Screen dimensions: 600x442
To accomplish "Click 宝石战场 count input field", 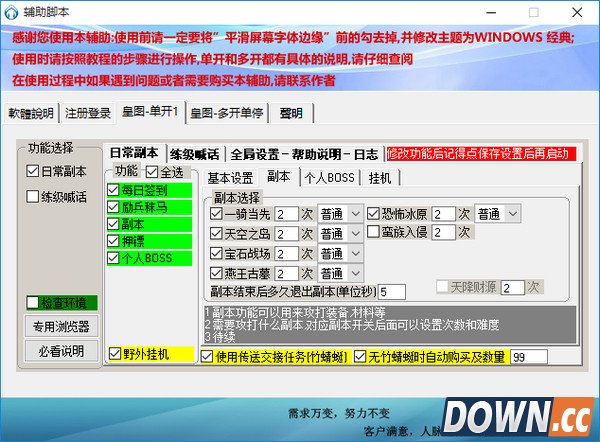I will tap(286, 254).
